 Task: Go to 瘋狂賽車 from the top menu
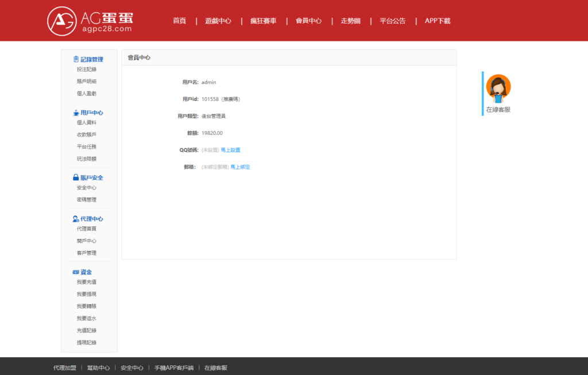point(263,21)
